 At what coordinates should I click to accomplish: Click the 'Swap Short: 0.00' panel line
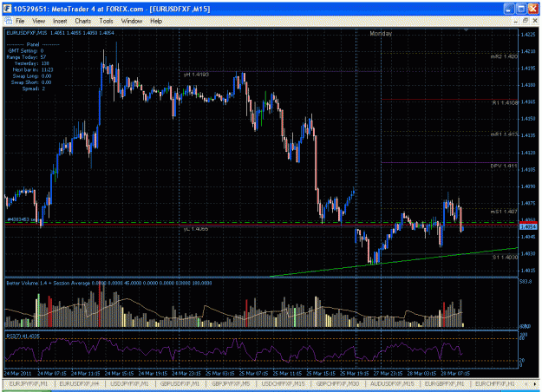click(x=31, y=82)
